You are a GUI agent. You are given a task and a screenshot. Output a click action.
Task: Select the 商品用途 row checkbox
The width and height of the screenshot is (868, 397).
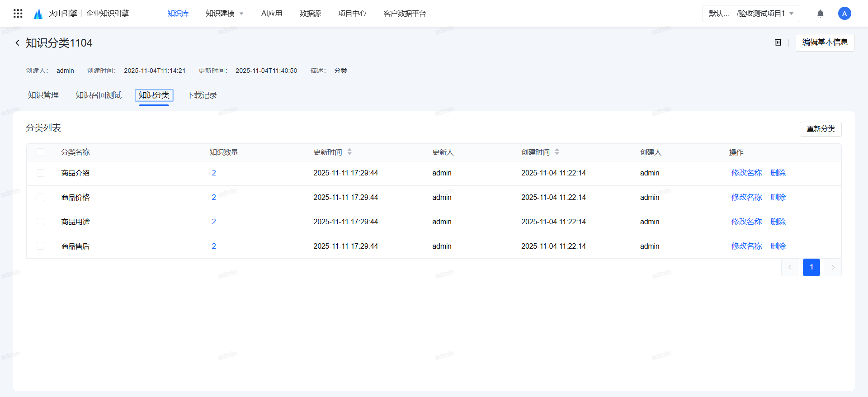click(x=41, y=222)
